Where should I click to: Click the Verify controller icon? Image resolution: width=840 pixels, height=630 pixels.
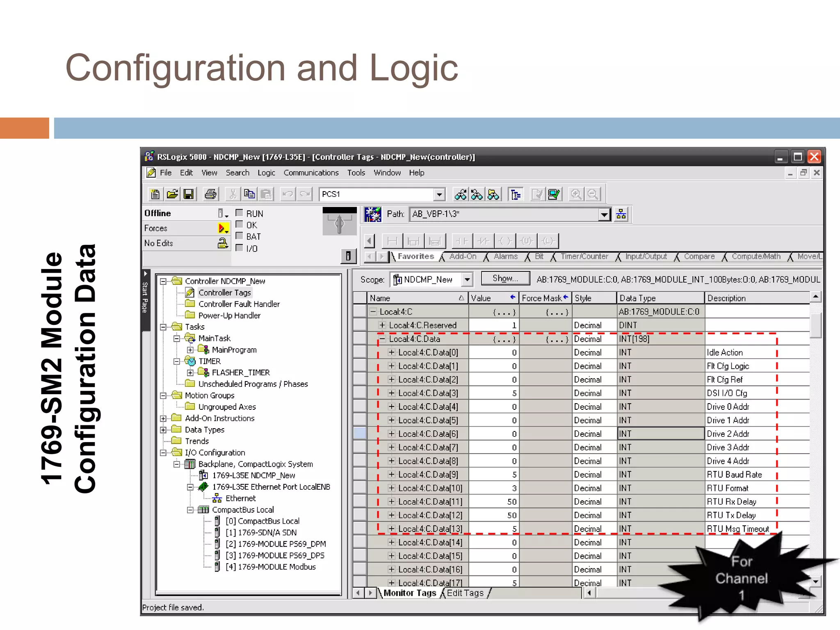(554, 194)
